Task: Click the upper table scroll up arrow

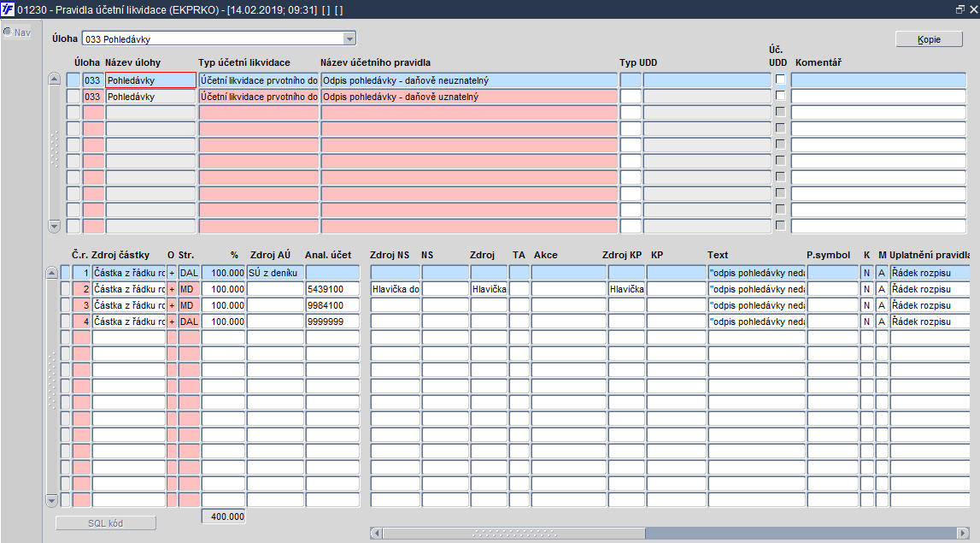Action: coord(54,80)
